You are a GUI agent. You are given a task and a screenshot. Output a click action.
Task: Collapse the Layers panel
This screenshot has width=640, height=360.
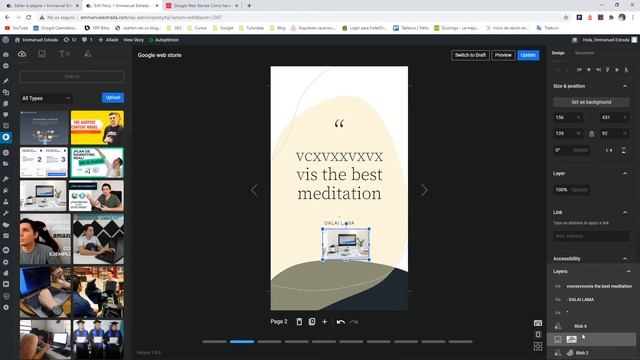point(628,271)
